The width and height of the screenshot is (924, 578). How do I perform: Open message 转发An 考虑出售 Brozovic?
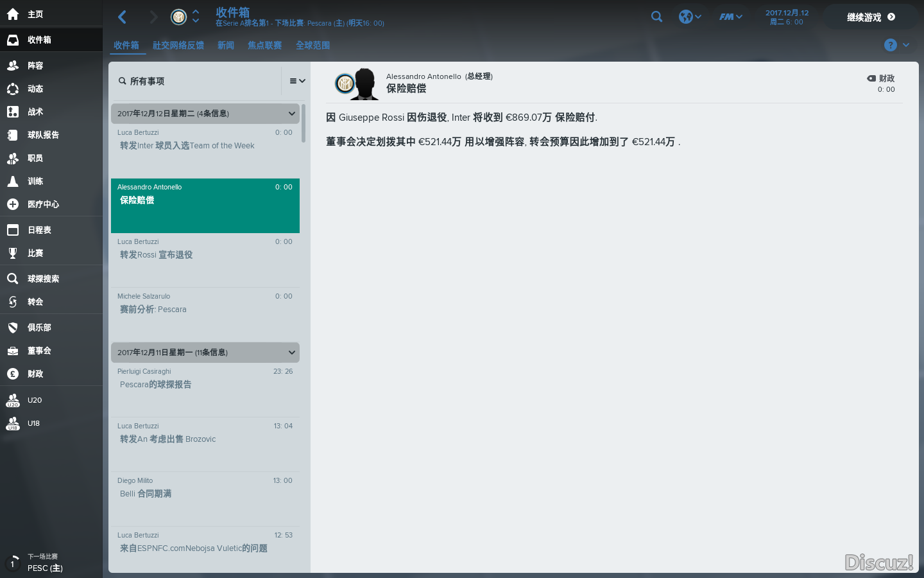coord(205,444)
